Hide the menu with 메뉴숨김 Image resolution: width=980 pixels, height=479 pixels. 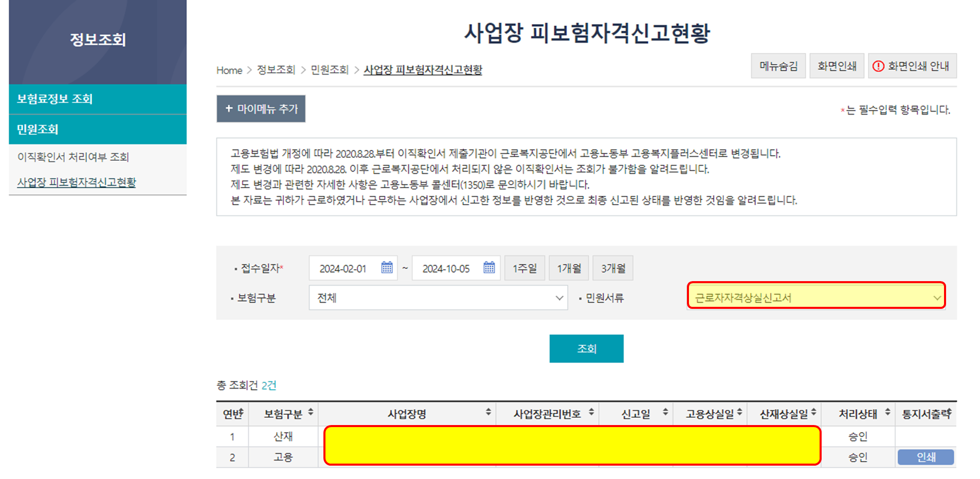[x=778, y=65]
